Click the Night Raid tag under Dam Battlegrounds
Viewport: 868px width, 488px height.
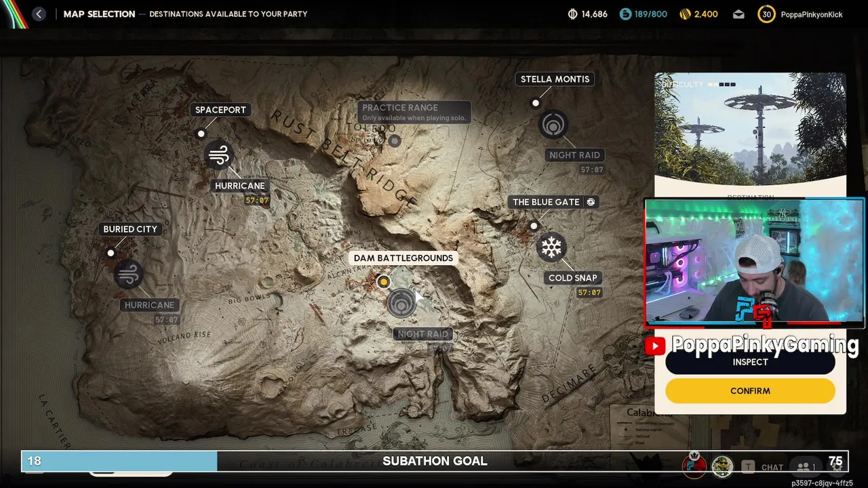pyautogui.click(x=423, y=334)
